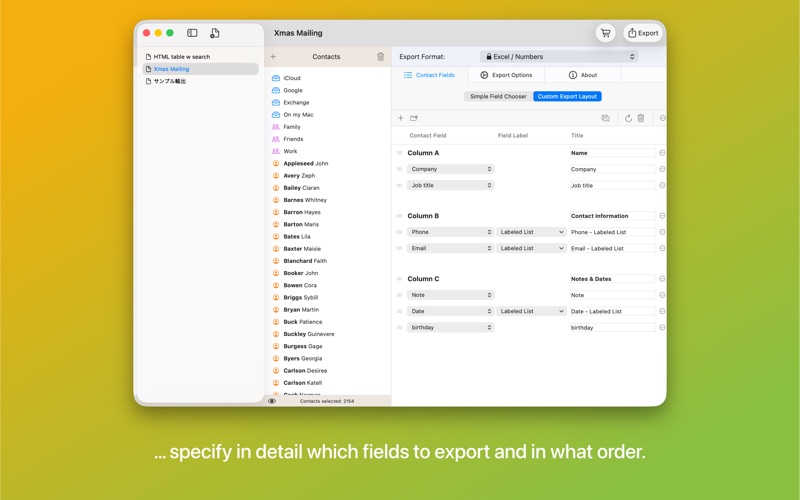800x500 pixels.
Task: Remove the Column B row circle icon
Action: click(662, 216)
